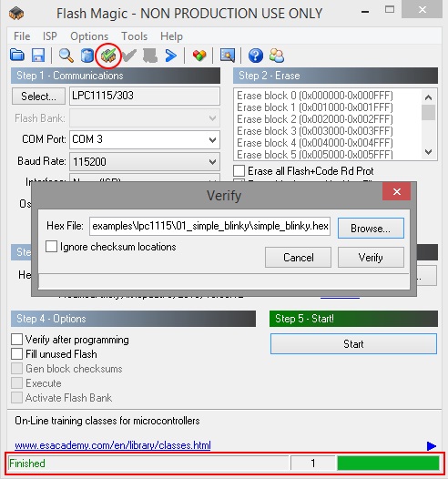Screen dimensions: 448x479
Task: Click the two people users icon
Action: [x=277, y=56]
